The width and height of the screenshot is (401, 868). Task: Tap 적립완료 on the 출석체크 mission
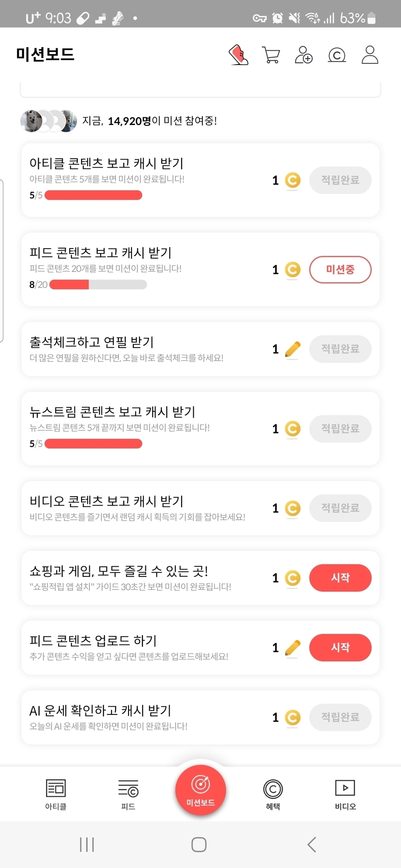(x=340, y=349)
